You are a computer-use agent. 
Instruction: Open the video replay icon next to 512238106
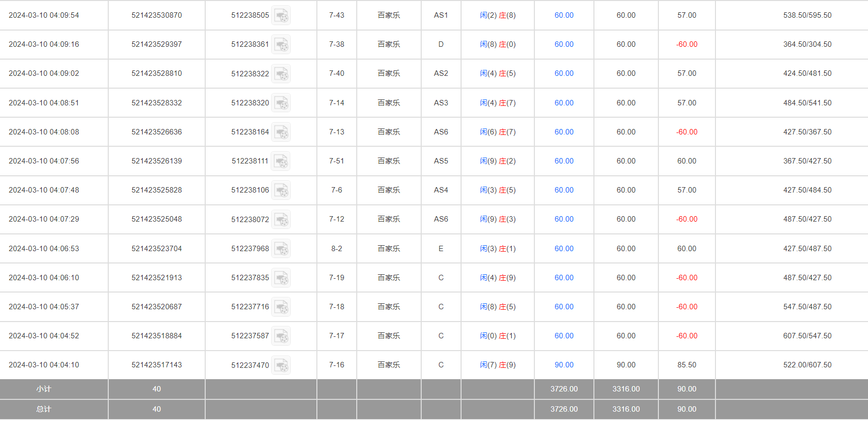281,190
